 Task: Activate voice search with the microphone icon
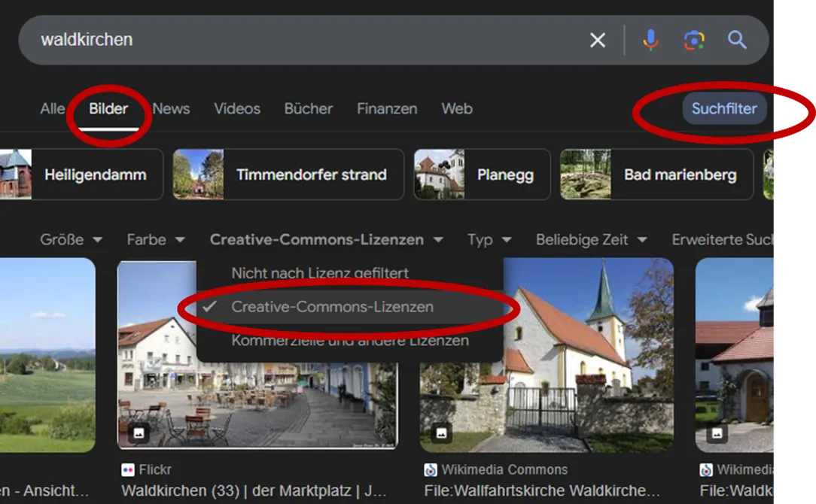click(x=650, y=40)
